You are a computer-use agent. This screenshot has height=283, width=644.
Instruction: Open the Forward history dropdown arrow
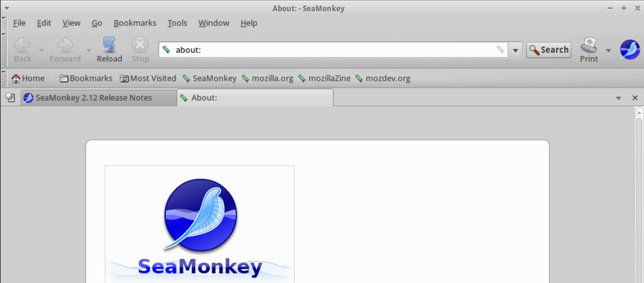tap(88, 51)
